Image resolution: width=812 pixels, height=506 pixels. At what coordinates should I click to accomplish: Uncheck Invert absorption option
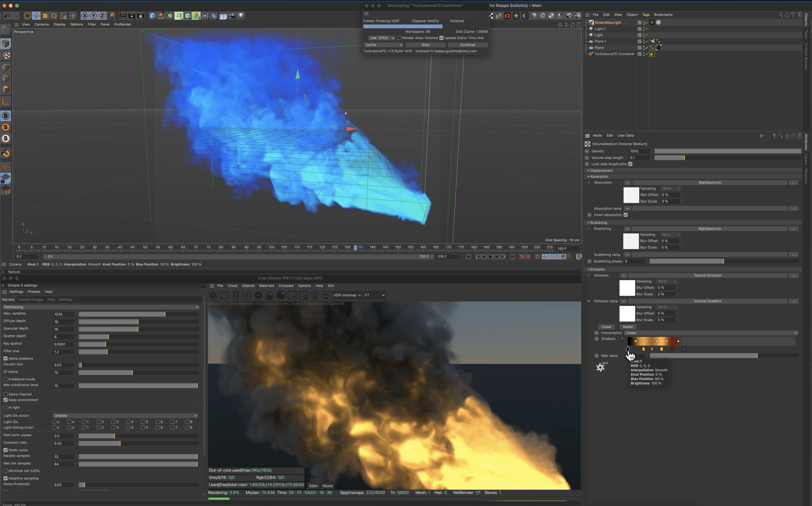pyautogui.click(x=626, y=215)
